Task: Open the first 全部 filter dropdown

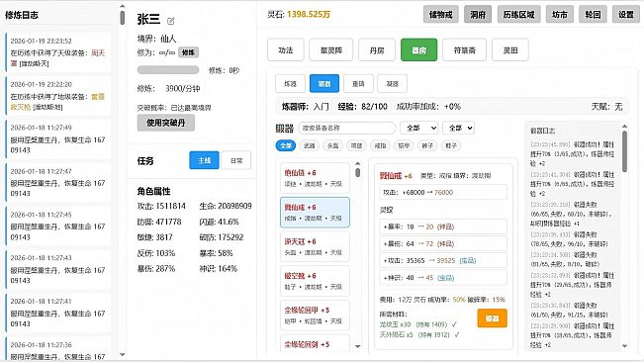Action: tap(419, 128)
